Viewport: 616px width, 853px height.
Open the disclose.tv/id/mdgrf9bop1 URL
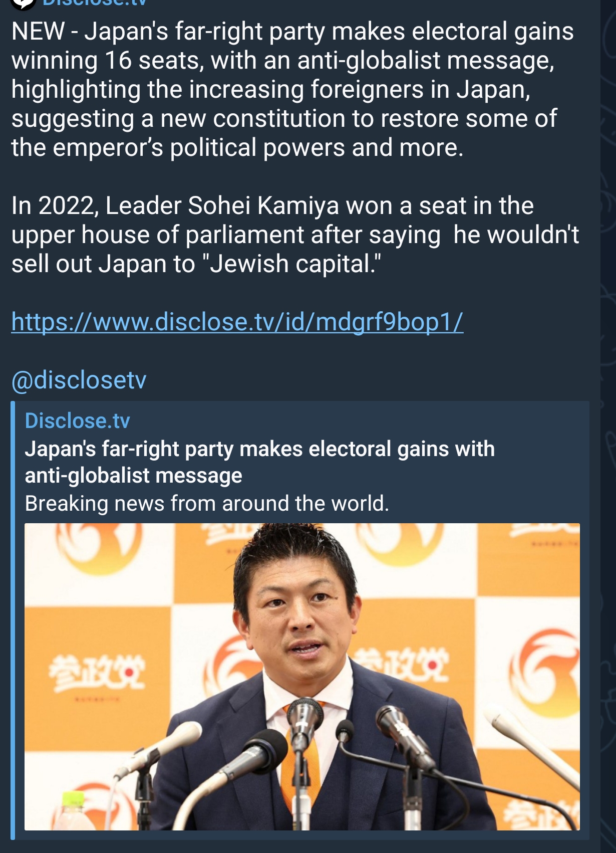tap(237, 322)
